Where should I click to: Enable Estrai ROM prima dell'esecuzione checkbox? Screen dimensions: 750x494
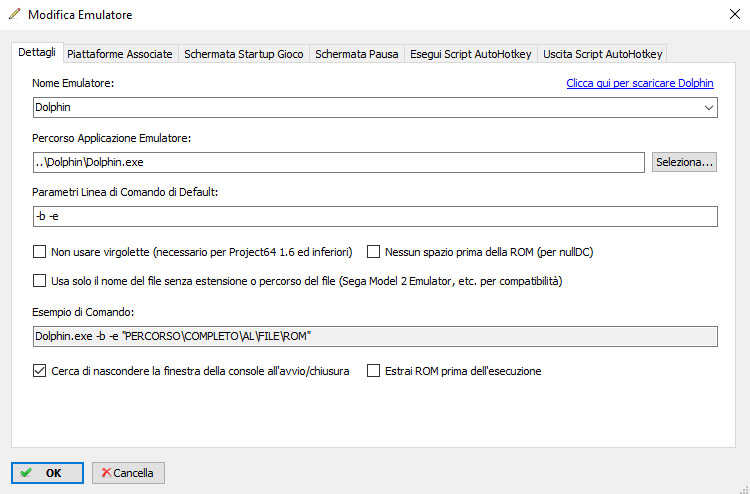pos(373,371)
